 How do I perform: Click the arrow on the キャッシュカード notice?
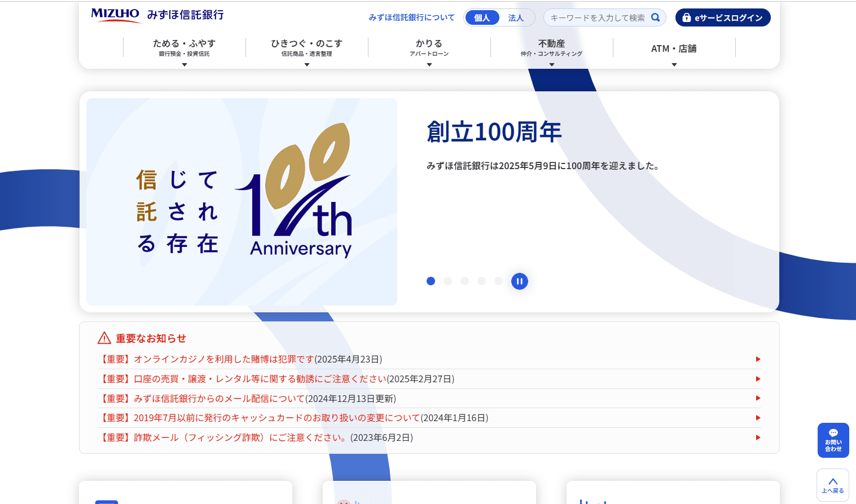click(758, 418)
